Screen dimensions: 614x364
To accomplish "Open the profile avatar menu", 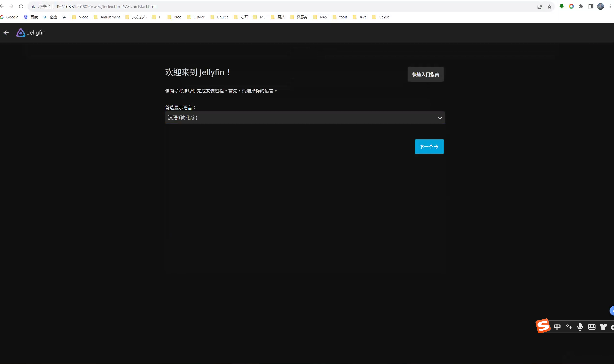I will (601, 7).
